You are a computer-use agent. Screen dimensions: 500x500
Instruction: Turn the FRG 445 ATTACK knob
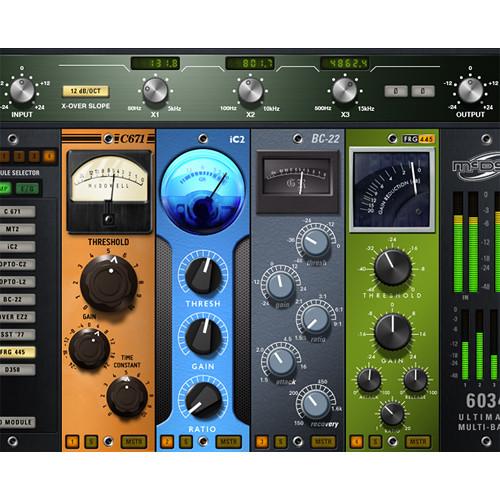pos(369,380)
